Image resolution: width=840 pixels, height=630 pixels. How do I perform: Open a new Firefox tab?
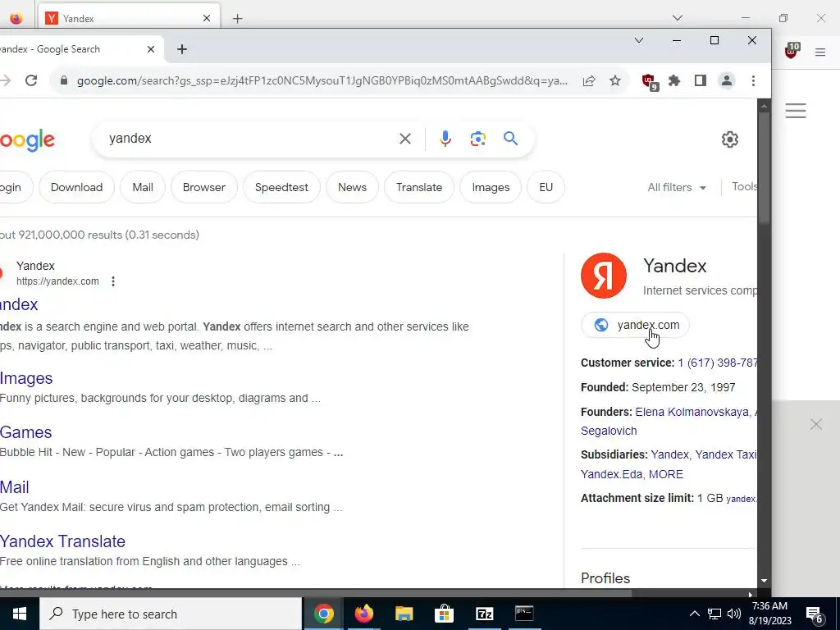(237, 19)
